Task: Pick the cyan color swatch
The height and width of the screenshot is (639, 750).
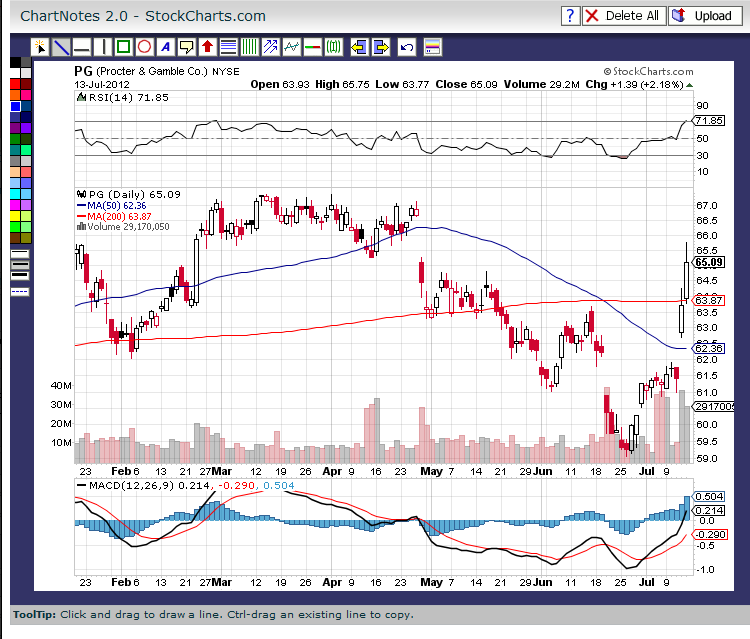Action: pos(15,194)
